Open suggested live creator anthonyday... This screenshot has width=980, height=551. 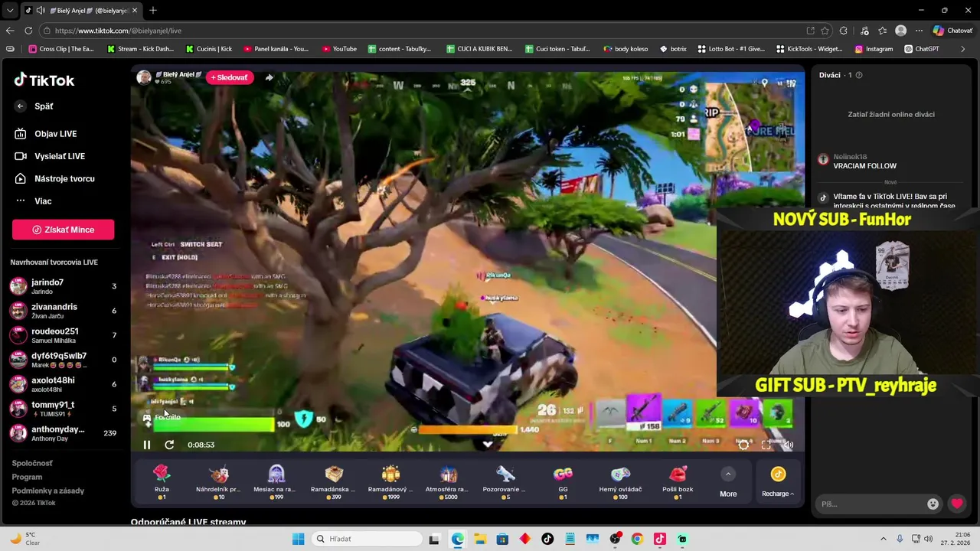tap(63, 433)
